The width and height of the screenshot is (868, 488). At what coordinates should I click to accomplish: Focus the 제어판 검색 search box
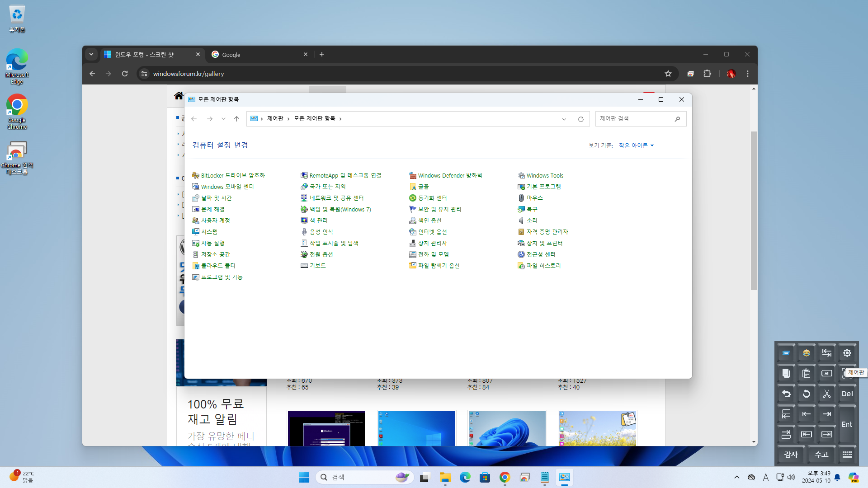point(641,119)
